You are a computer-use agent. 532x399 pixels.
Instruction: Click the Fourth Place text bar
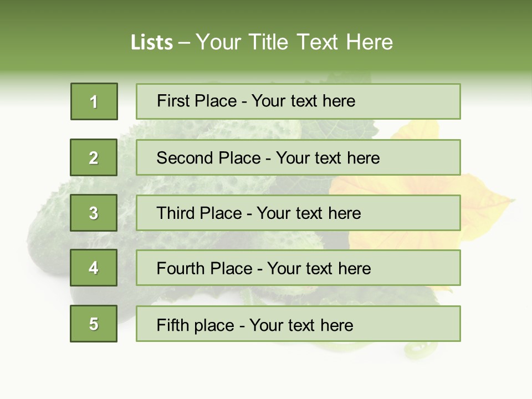coord(298,268)
